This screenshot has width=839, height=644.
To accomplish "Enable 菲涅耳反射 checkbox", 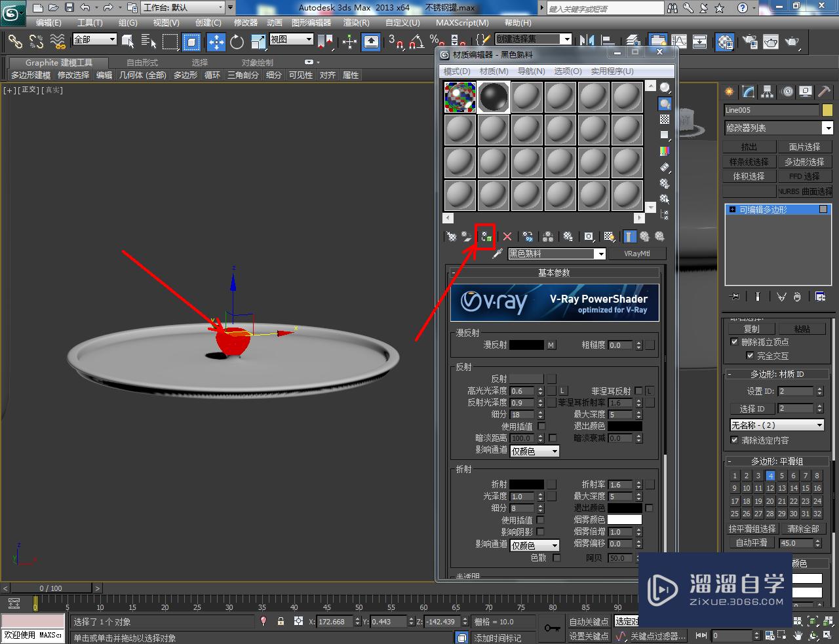I will tap(638, 390).
